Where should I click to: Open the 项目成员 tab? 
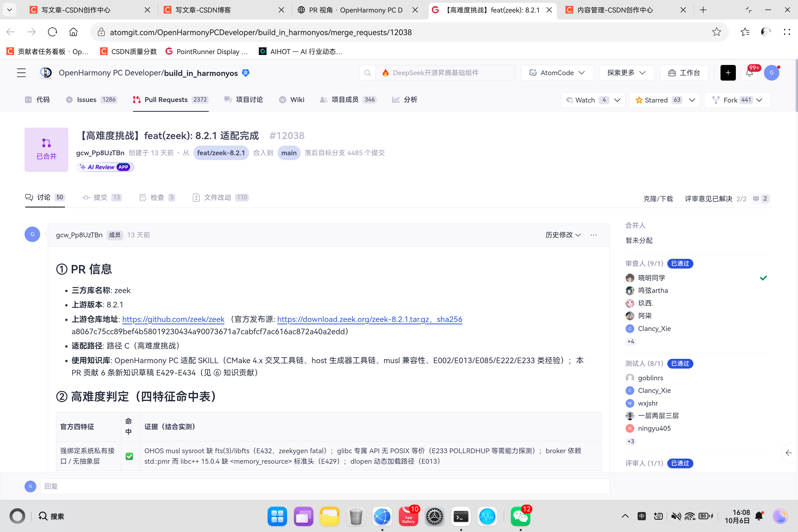click(348, 100)
